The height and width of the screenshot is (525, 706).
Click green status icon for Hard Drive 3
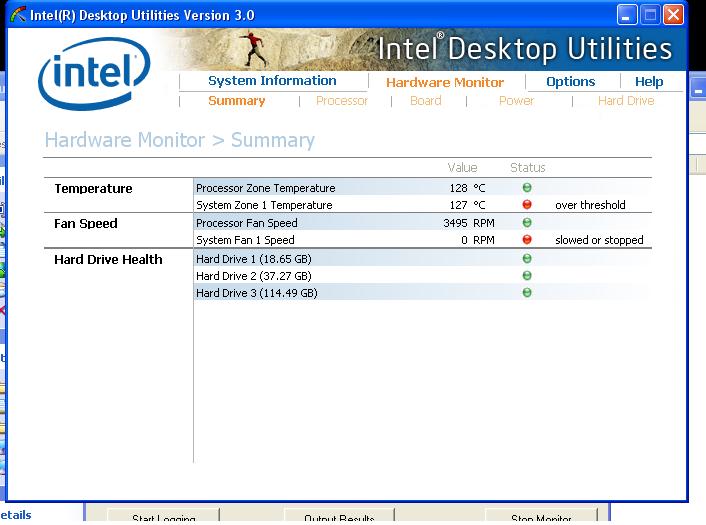tap(527, 293)
